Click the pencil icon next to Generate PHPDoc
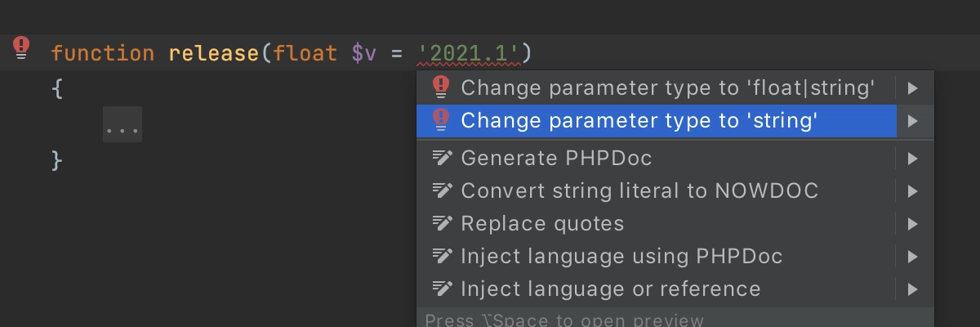Viewport: 980px width, 327px height. (442, 158)
